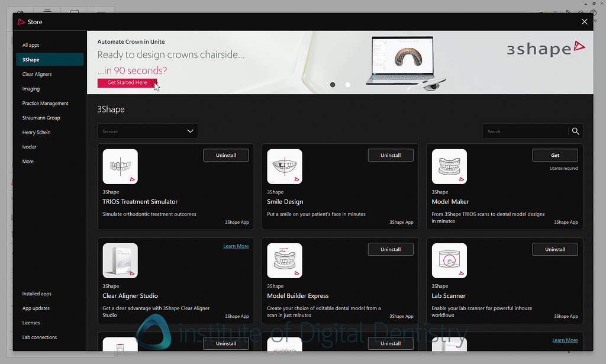Click the Model Maker denture icon
The height and width of the screenshot is (364, 606).
pos(449,166)
